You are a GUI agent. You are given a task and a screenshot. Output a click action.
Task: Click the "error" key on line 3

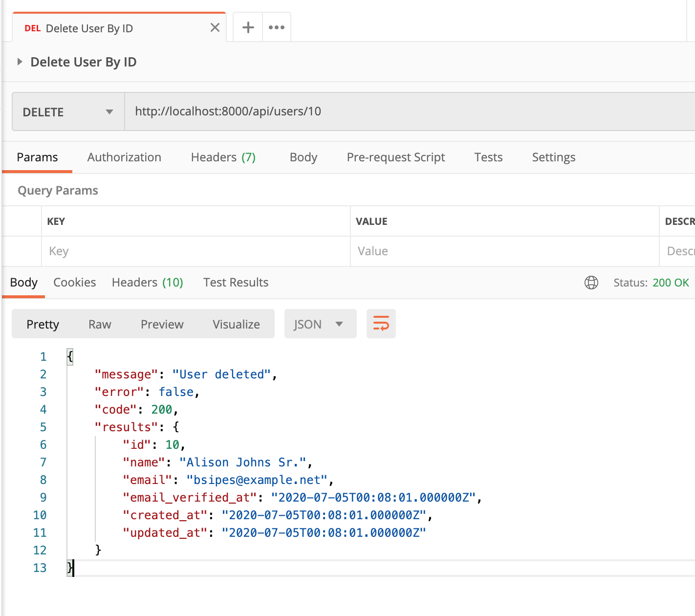click(x=119, y=392)
